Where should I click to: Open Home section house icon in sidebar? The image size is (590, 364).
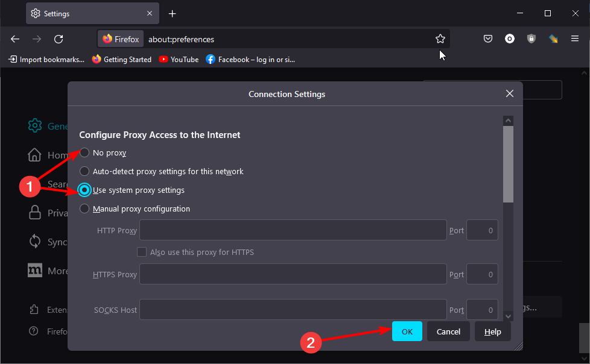pyautogui.click(x=34, y=154)
